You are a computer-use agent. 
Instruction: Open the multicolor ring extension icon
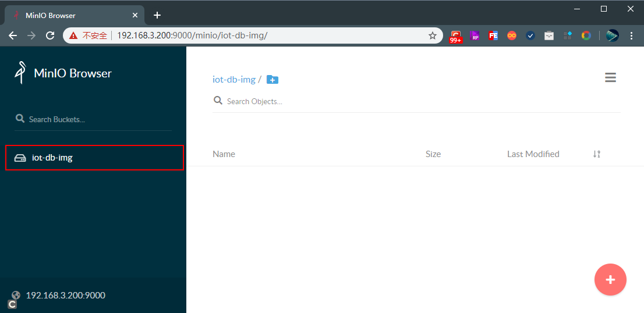(586, 35)
